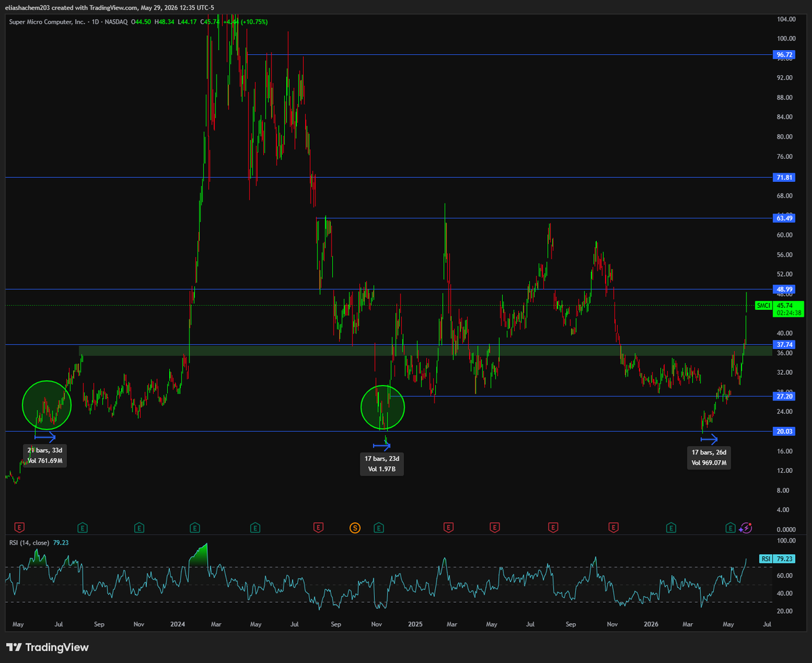Click the orange stock split S marker
Viewport: 812px width, 663px height.
click(355, 527)
